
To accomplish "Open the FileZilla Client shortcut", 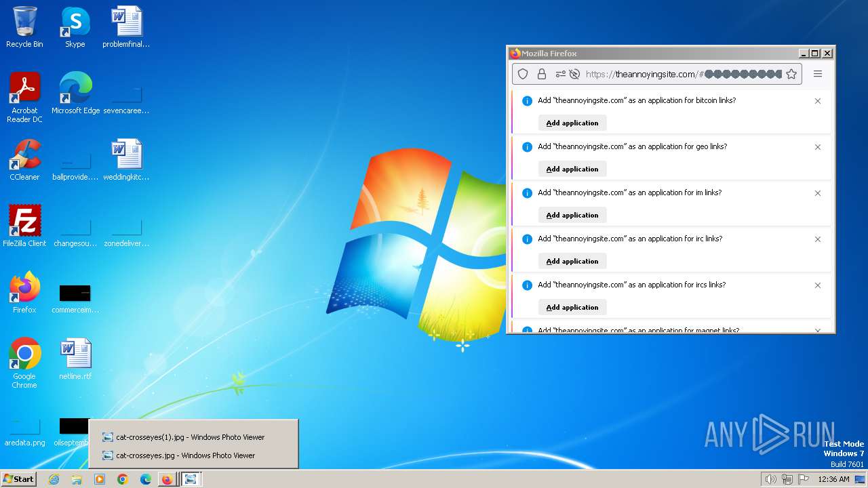I will pyautogui.click(x=24, y=226).
